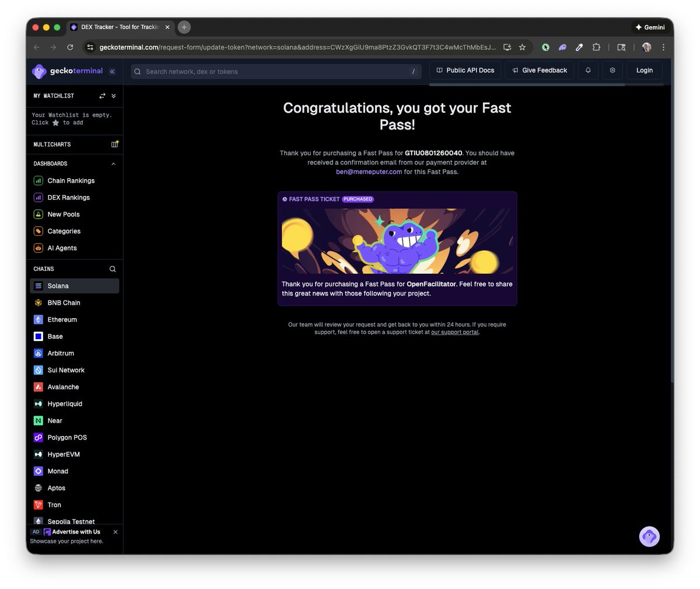Image resolution: width=700 pixels, height=589 pixels.
Task: Click the Advertise with Us link
Action: point(76,532)
